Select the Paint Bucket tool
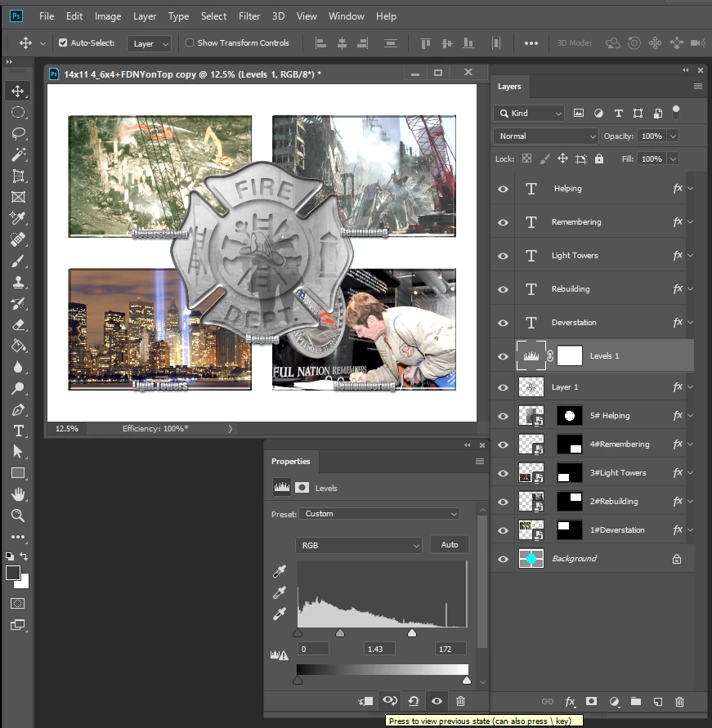The image size is (712, 728). 18,346
